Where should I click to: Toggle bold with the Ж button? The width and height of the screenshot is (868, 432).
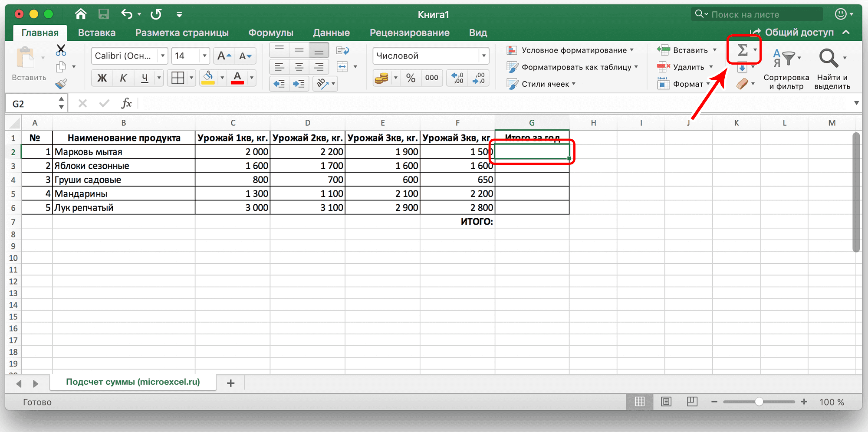pos(102,78)
